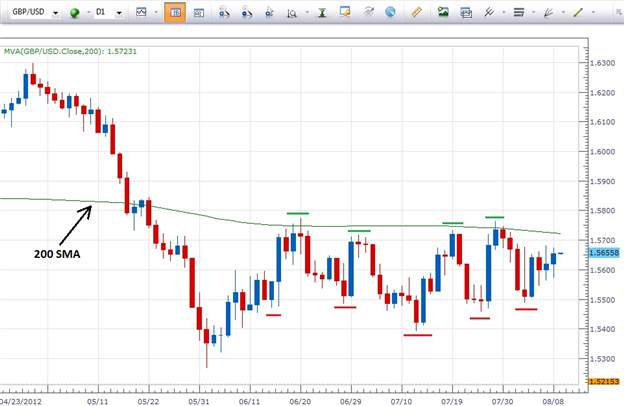
Task: Expand the trend line dropdown arrow
Action: click(x=593, y=12)
